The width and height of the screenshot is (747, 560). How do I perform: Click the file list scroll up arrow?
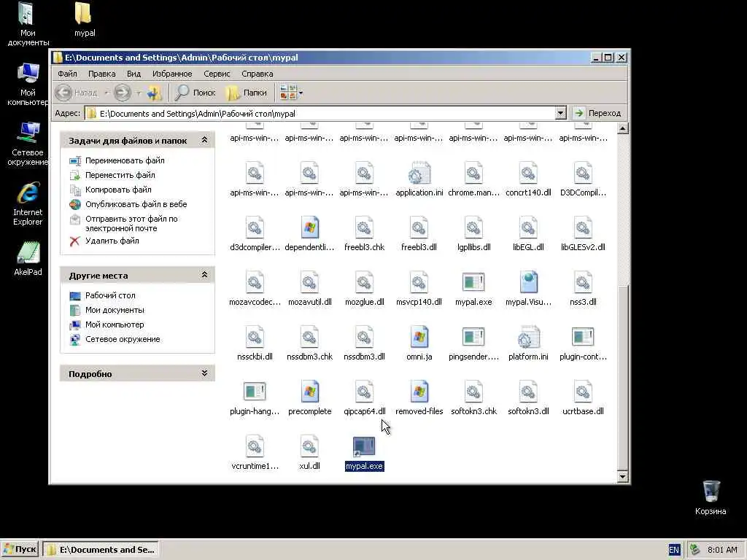(x=622, y=128)
